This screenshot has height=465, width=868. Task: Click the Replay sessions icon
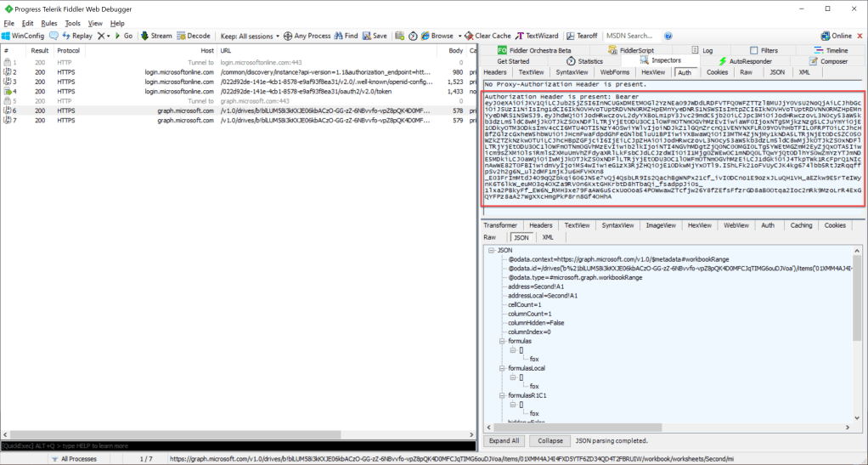tap(76, 36)
